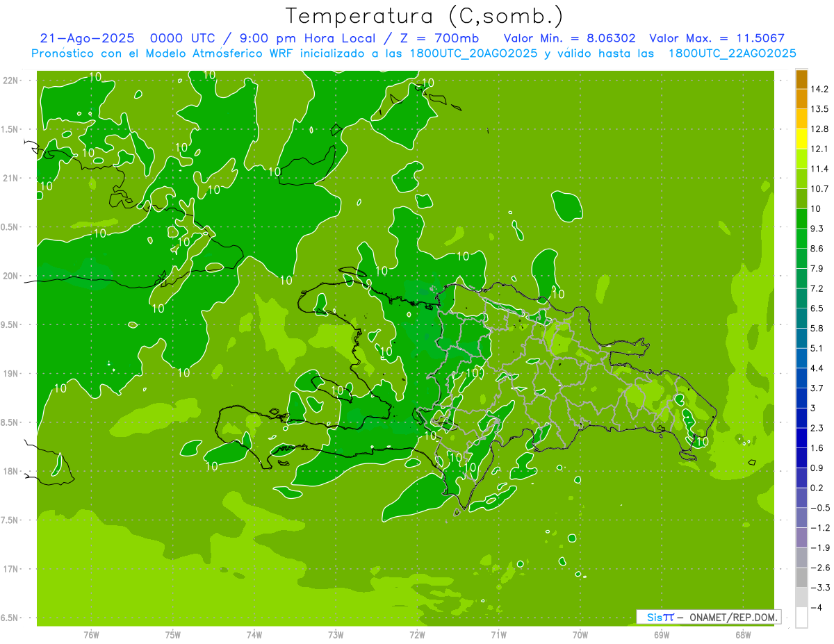Click the legend value 9.3
This screenshot has width=834, height=644.
(x=817, y=229)
